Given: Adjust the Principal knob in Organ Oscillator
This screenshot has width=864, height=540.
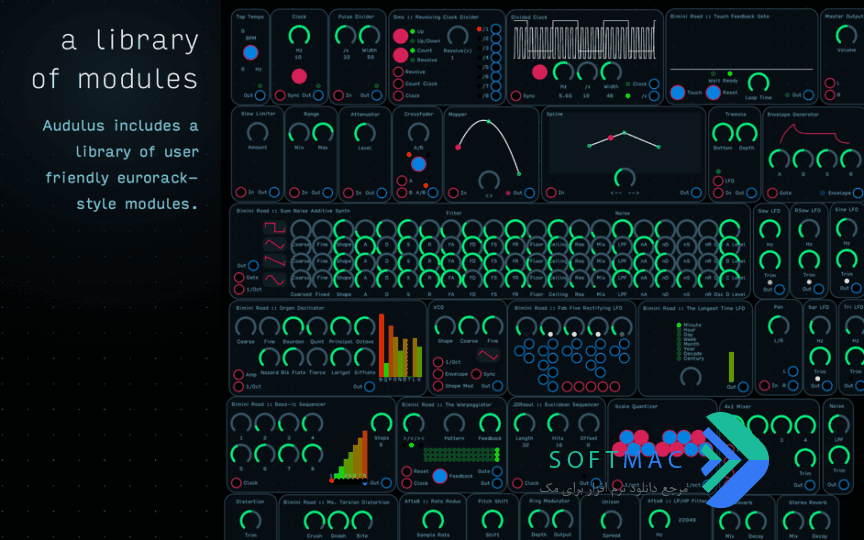Looking at the screenshot, I should [x=341, y=327].
